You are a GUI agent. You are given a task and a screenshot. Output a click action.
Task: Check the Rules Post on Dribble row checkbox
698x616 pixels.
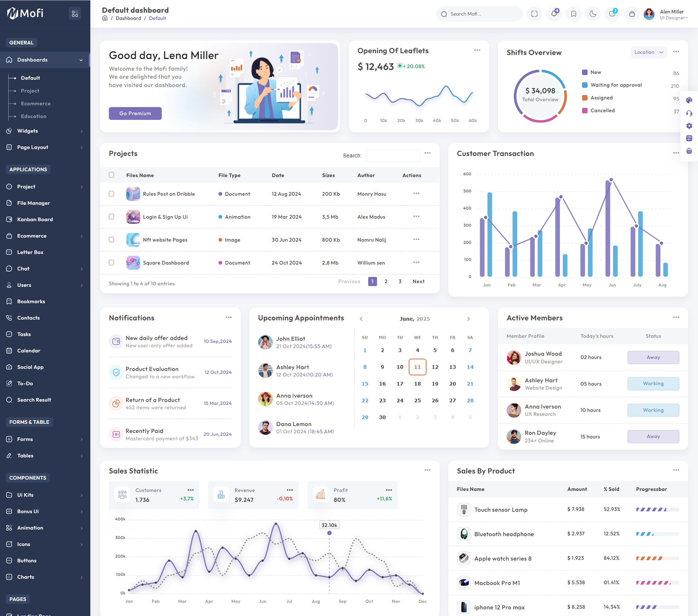[x=111, y=194]
